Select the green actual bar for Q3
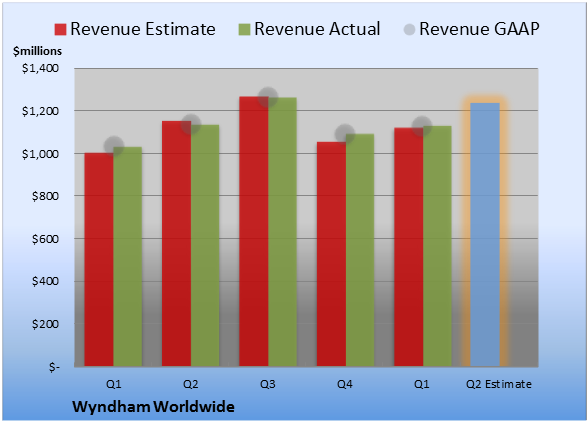 [282, 232]
